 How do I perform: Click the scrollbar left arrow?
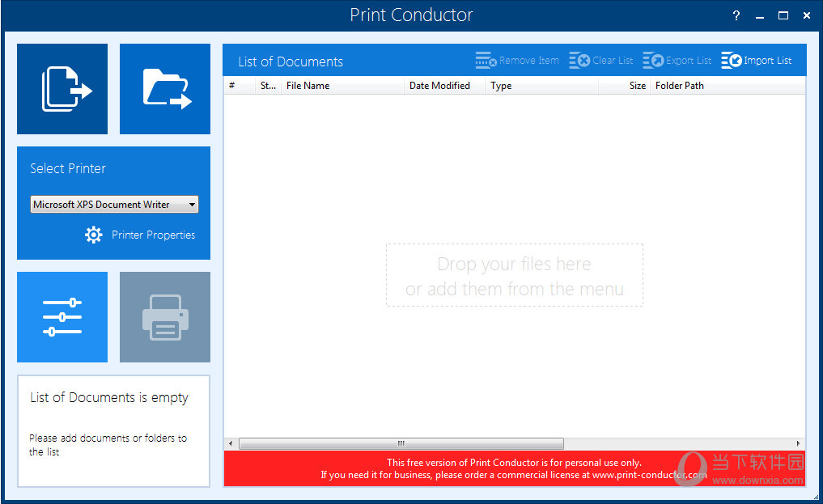231,443
